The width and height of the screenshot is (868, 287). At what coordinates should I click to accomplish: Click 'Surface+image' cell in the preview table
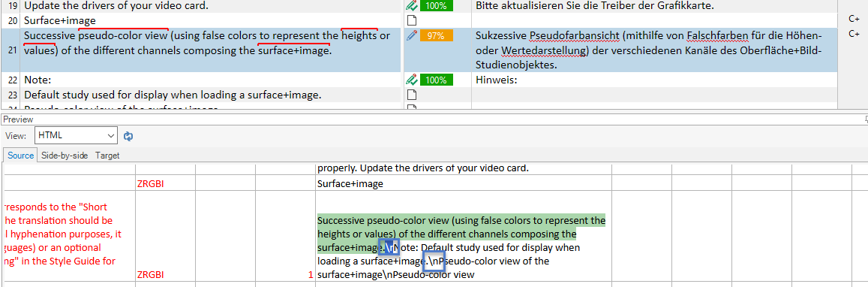(351, 183)
